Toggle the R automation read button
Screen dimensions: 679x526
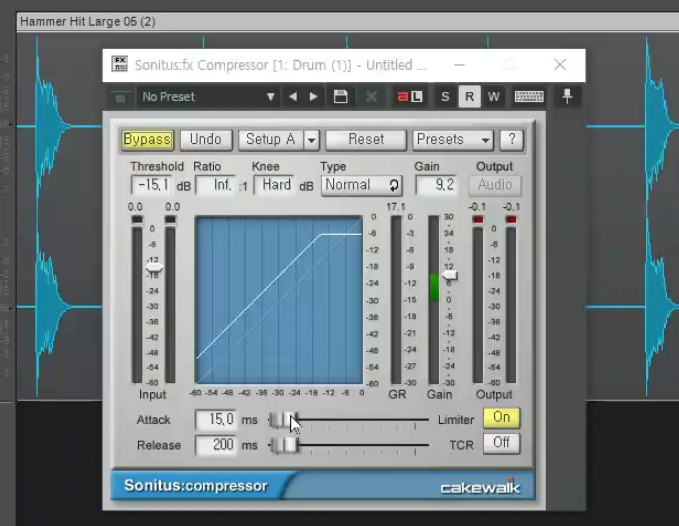coord(469,97)
